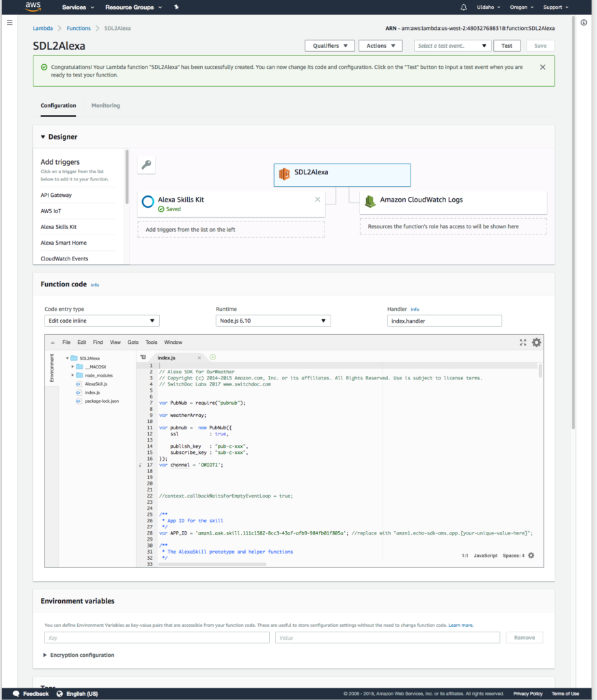Add the AWS IoT trigger
597x700 pixels.
click(51, 211)
